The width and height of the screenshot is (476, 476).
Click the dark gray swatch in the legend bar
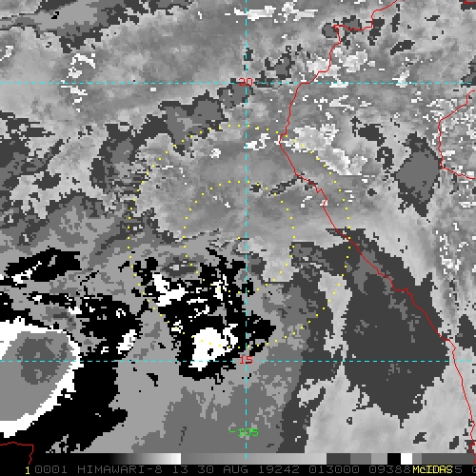[338, 459]
